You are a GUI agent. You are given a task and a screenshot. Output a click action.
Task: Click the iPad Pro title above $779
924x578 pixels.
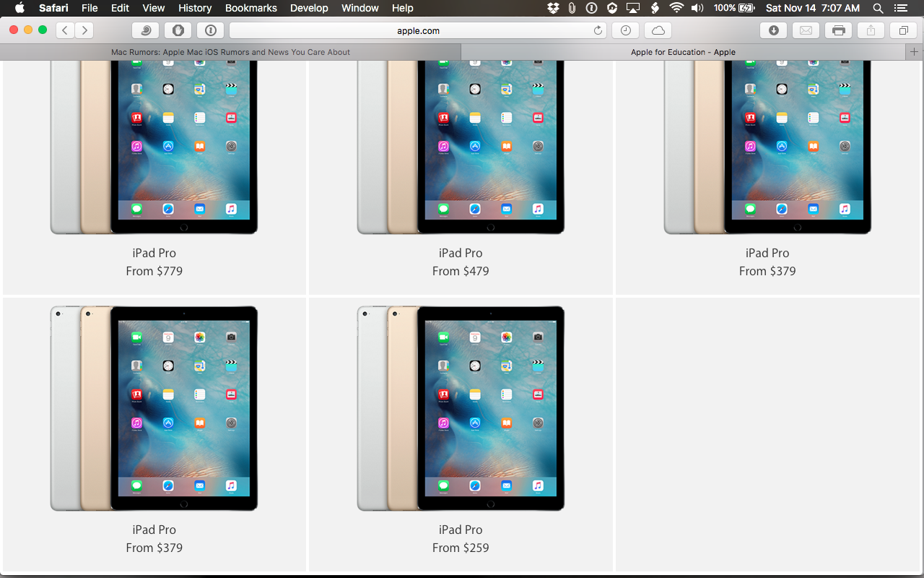(154, 253)
